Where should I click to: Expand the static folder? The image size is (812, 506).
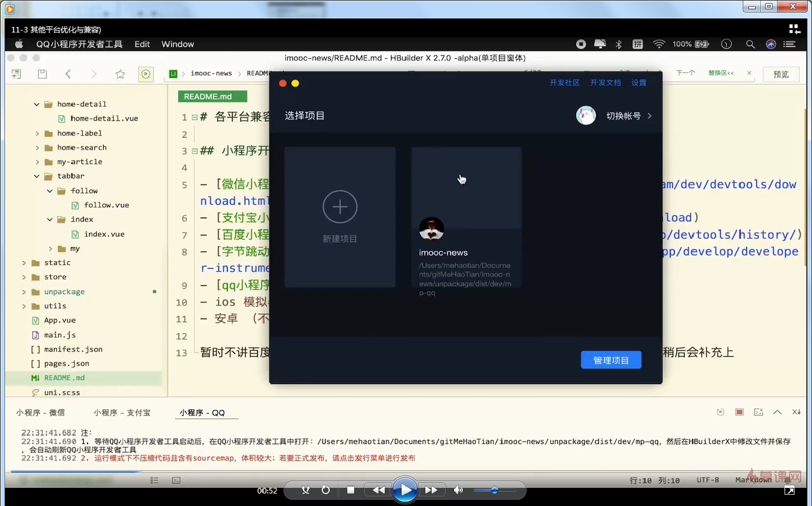(x=24, y=263)
